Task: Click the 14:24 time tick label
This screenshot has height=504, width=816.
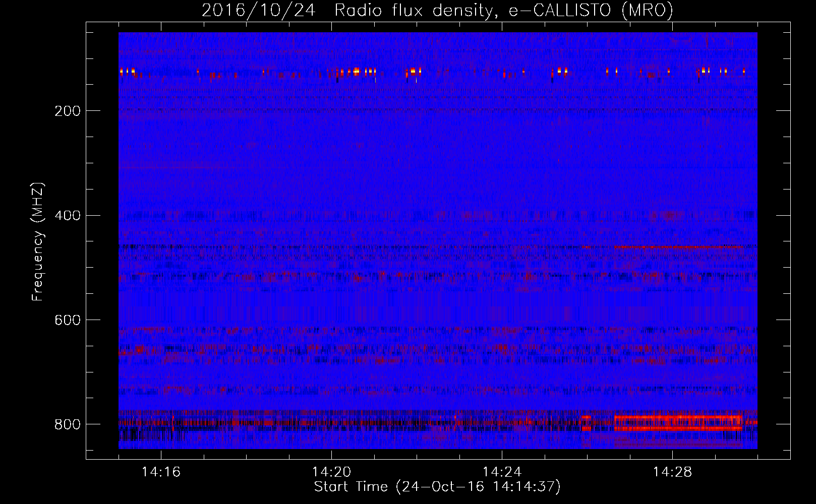Action: coord(502,472)
